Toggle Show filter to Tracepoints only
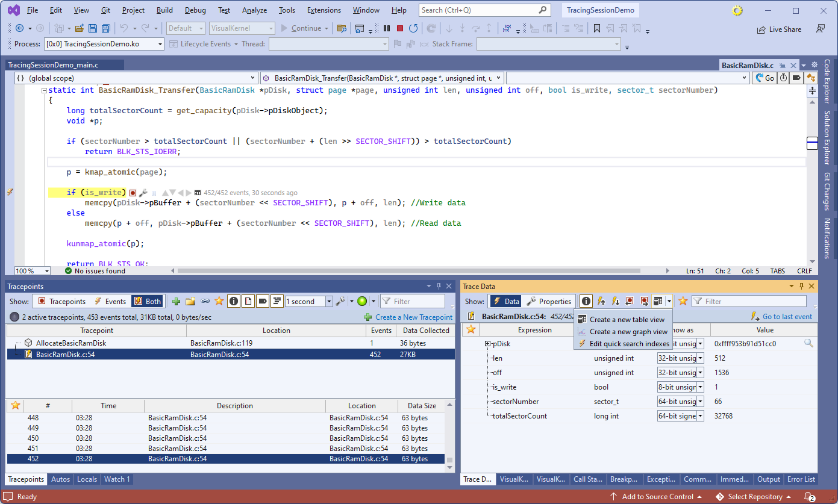This screenshot has width=838, height=504. point(61,302)
